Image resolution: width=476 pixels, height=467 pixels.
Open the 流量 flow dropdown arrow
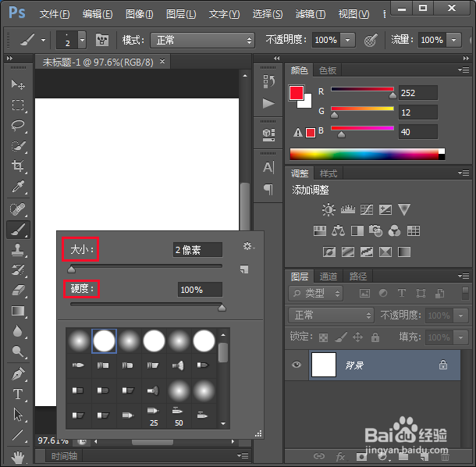(x=454, y=40)
